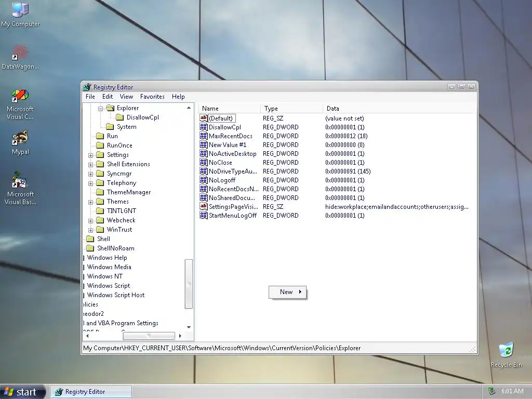Click the StartMenuLogOff DWORD value icon

click(204, 215)
